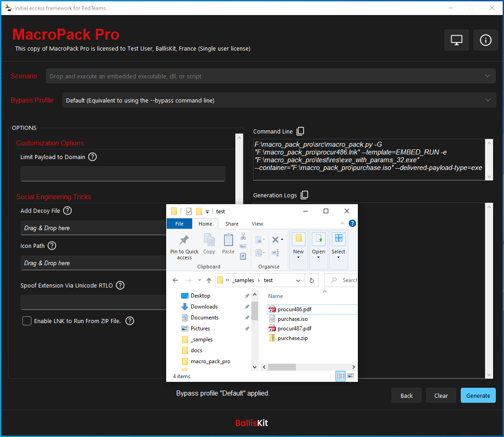The width and height of the screenshot is (504, 437).
Task: Go back in Explorer navigation
Action: click(175, 280)
